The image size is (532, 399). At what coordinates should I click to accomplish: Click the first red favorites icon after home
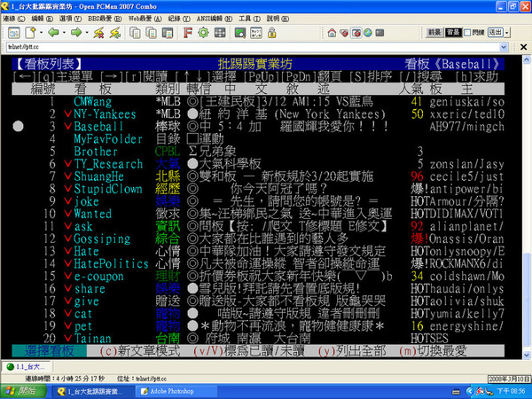344,33
